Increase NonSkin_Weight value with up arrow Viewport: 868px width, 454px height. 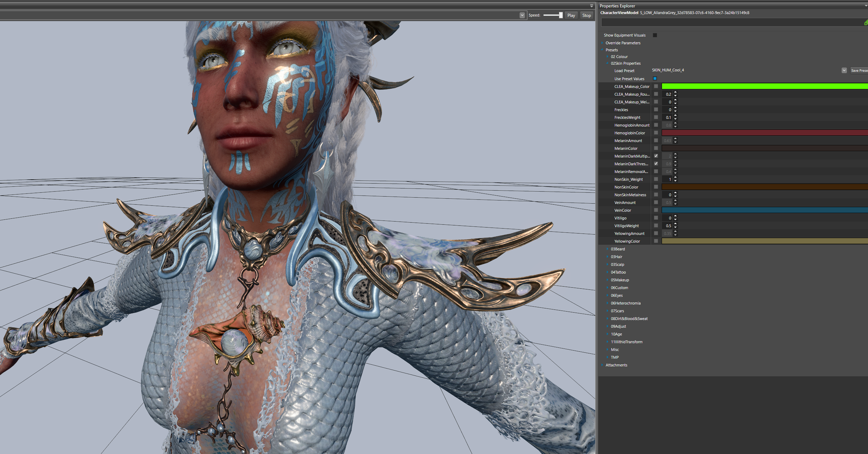click(x=675, y=178)
